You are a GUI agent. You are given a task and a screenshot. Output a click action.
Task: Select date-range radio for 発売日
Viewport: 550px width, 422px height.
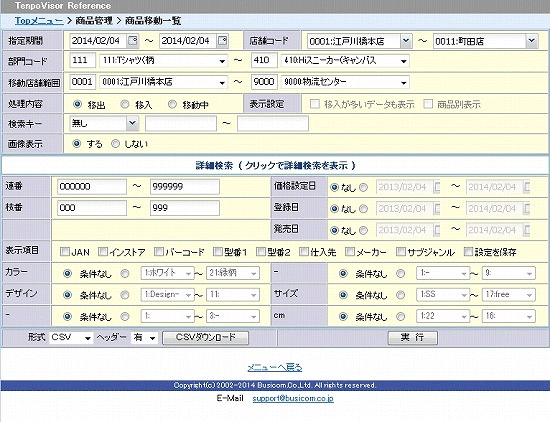pyautogui.click(x=364, y=230)
